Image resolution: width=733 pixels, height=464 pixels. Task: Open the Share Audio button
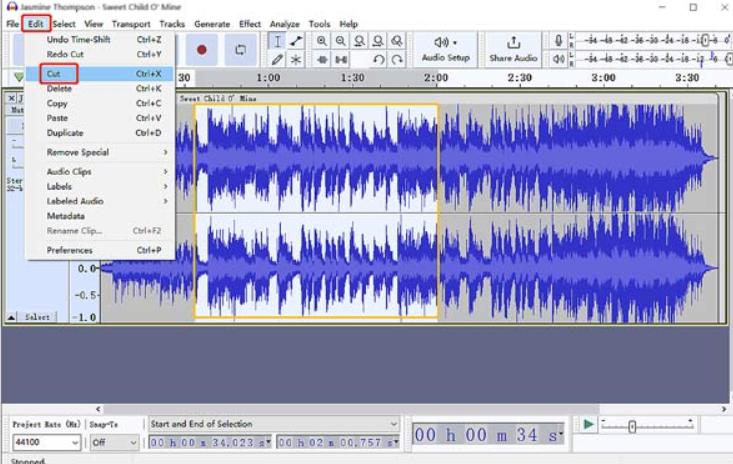pyautogui.click(x=513, y=49)
